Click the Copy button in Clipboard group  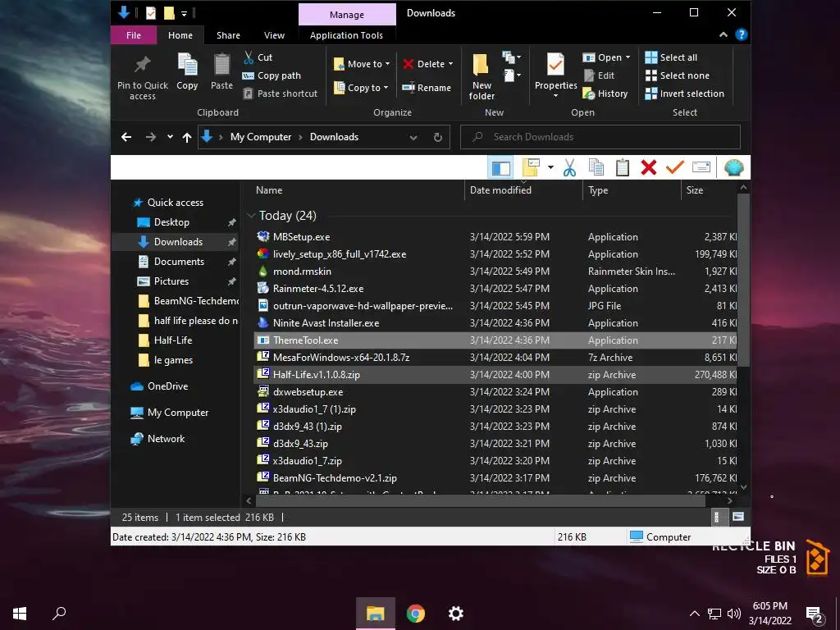coord(187,72)
